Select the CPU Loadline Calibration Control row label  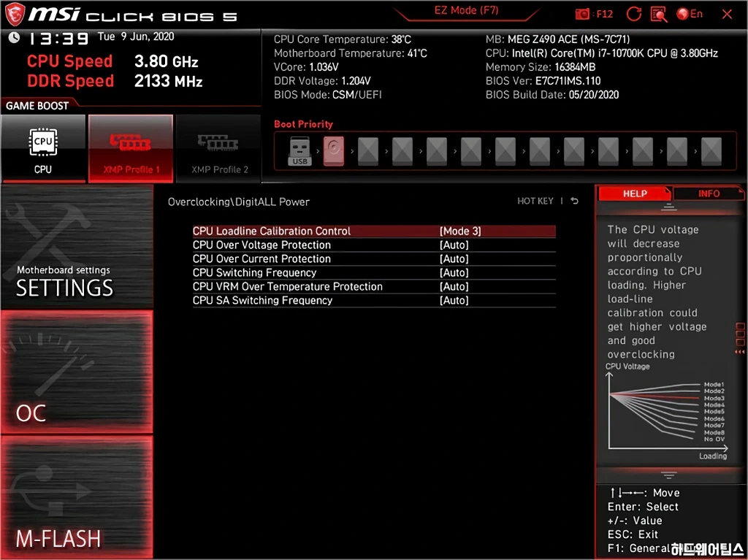[272, 231]
